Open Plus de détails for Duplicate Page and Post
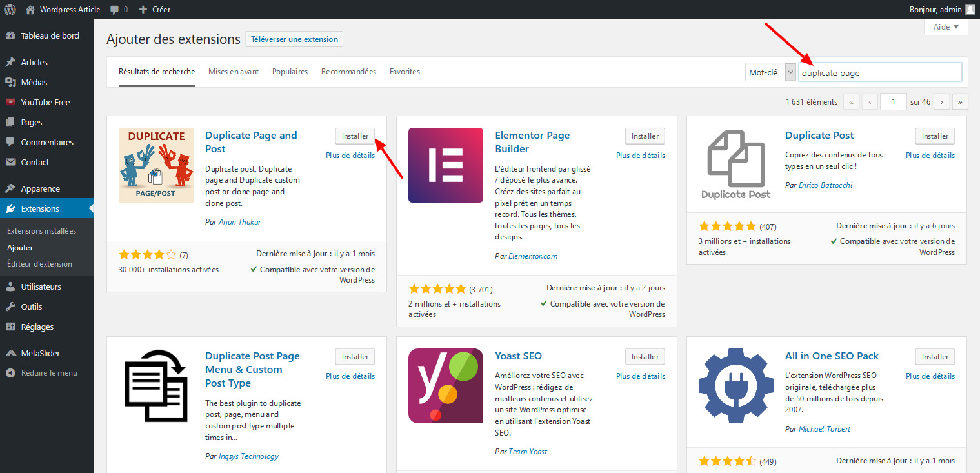Image resolution: width=980 pixels, height=473 pixels. (x=350, y=155)
